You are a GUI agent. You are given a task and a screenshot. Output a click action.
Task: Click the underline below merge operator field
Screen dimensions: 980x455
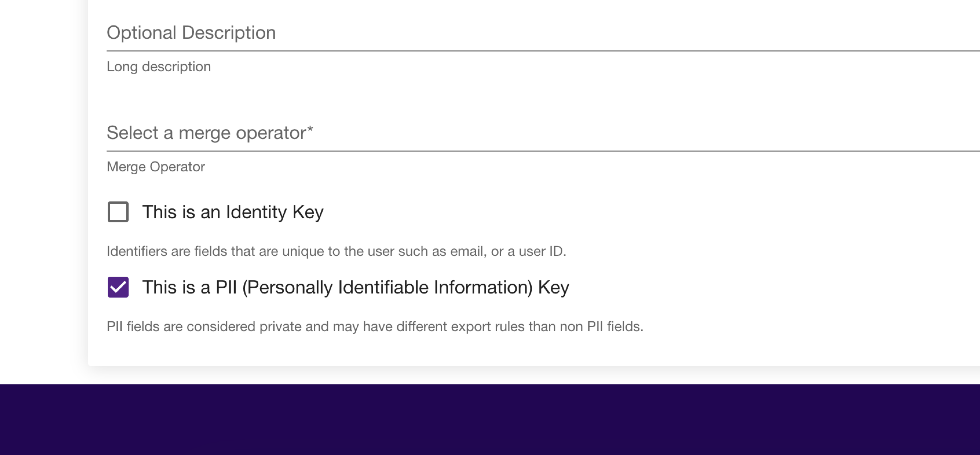543,151
